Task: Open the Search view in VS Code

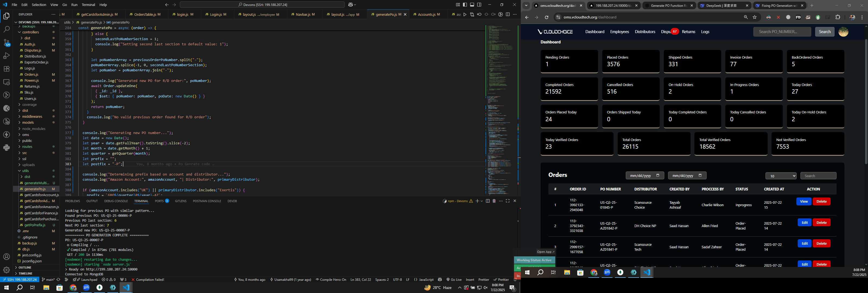Action: [x=7, y=29]
